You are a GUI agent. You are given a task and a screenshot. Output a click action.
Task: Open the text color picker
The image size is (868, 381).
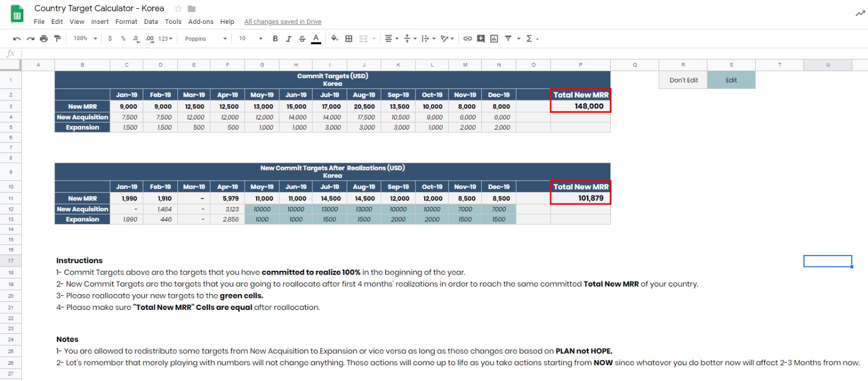[x=316, y=39]
